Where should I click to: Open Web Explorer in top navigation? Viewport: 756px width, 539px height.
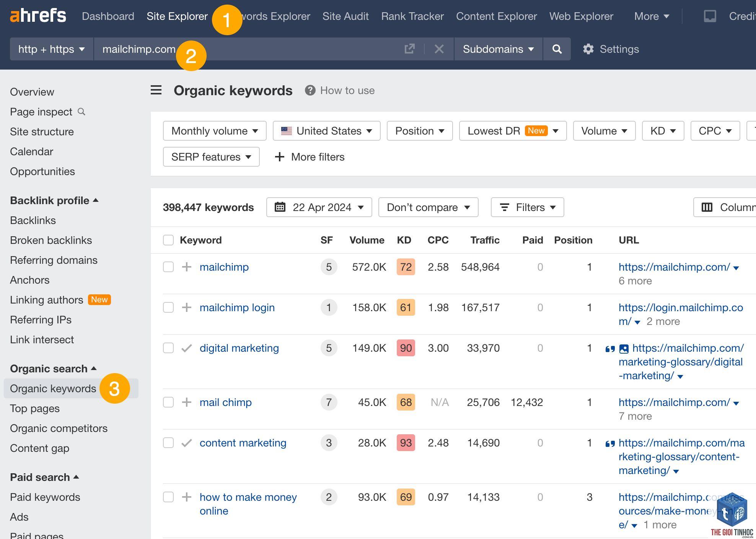[x=581, y=16]
